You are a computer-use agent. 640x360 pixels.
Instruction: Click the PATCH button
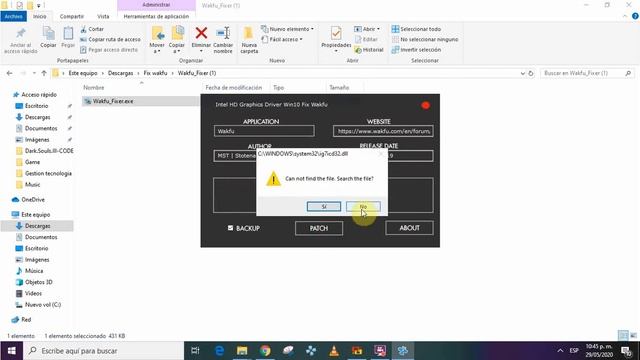coord(319,229)
